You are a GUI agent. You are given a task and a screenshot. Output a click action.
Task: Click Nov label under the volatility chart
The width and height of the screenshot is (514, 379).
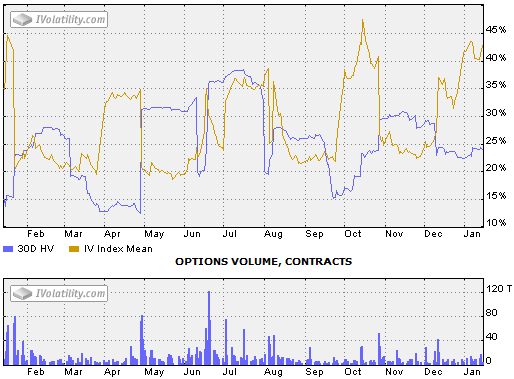coord(394,234)
